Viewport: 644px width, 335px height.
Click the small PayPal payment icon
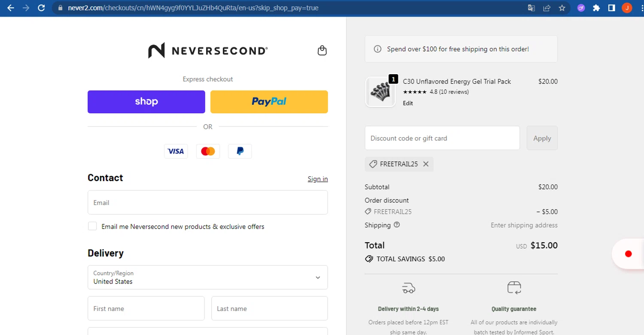240,151
